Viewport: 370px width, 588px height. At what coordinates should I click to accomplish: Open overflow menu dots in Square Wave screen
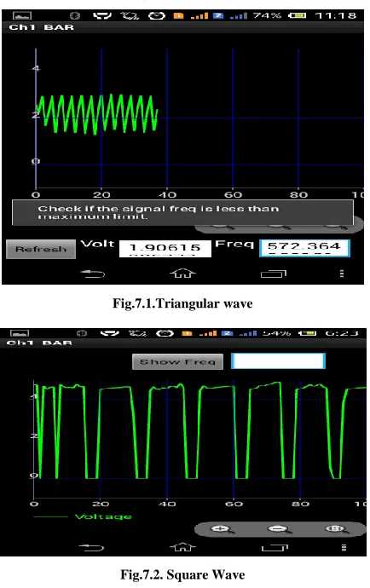coord(344,547)
